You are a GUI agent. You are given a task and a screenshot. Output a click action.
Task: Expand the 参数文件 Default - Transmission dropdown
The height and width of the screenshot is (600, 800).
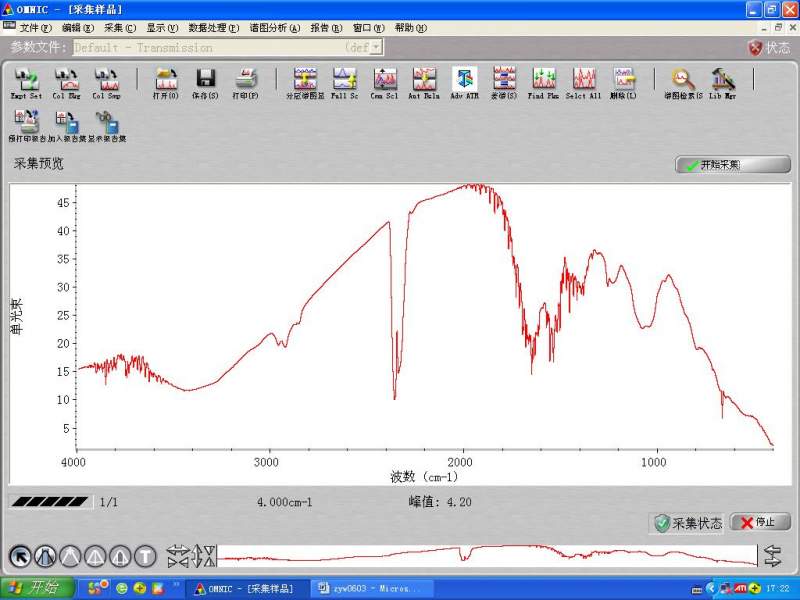tap(376, 47)
